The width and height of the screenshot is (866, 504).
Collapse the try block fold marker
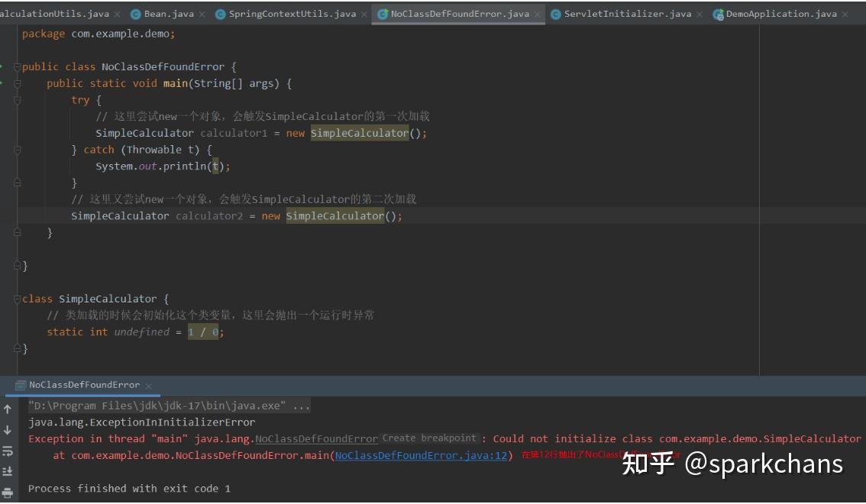[x=17, y=100]
